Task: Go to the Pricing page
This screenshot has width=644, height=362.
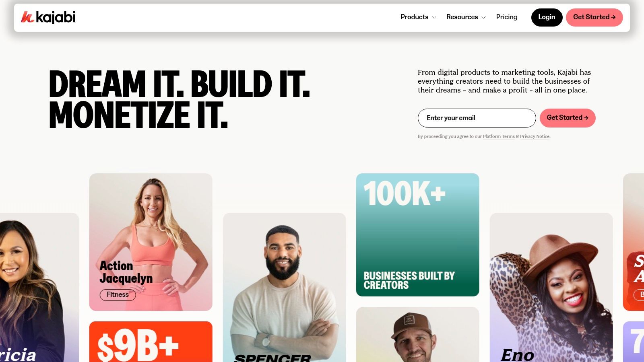Action: point(506,17)
